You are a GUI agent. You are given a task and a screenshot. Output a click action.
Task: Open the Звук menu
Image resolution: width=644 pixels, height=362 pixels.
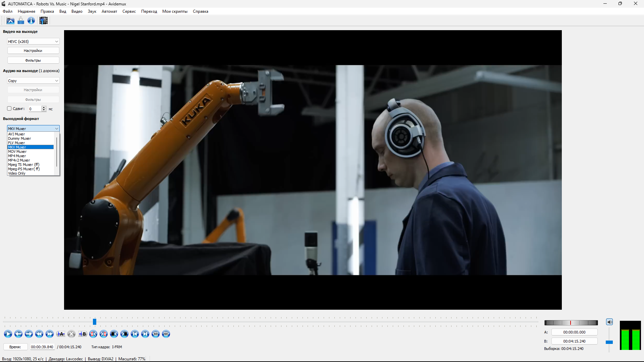92,11
